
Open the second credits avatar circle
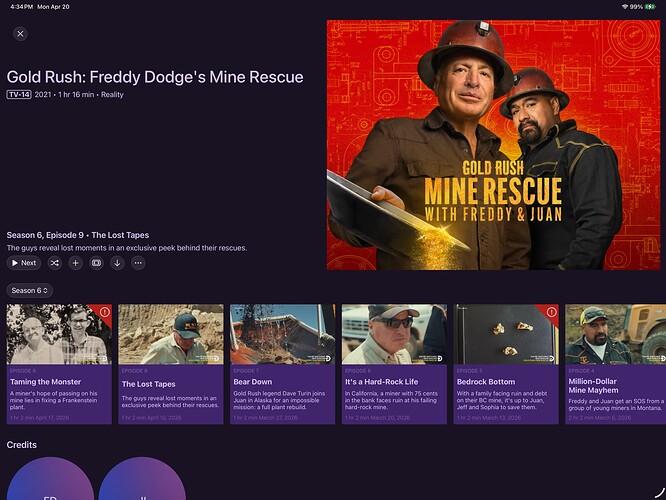142,479
